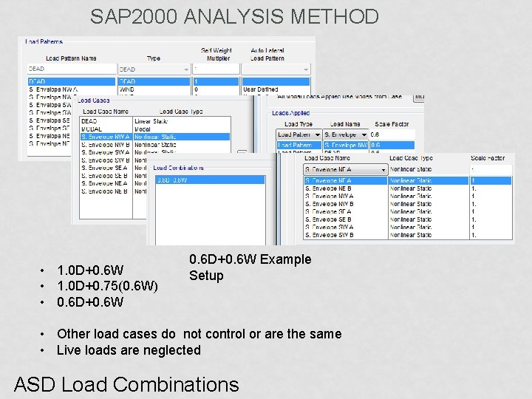Viewport: 532px width, 399px height.
Task: Select S. Envelope NE B in Load Cases list
Action: click(106, 191)
